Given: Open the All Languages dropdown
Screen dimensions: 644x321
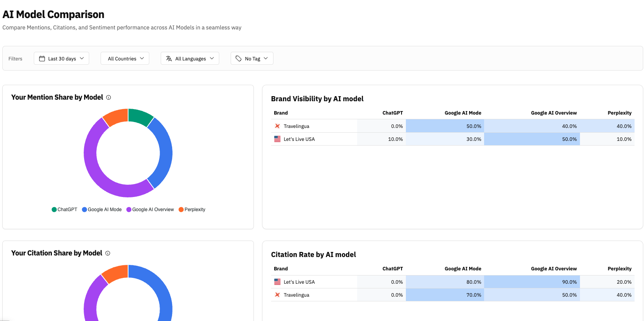Looking at the screenshot, I should [190, 58].
